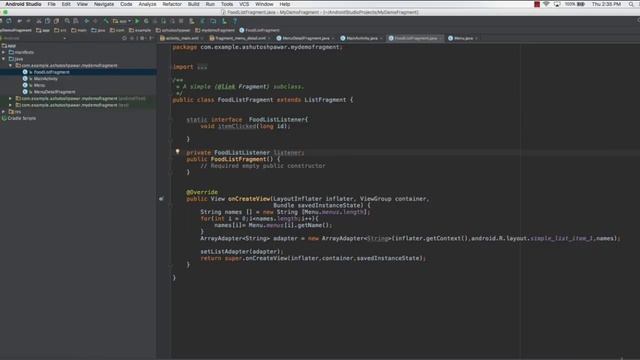Open Project panel settings gear icon

coord(142,38)
